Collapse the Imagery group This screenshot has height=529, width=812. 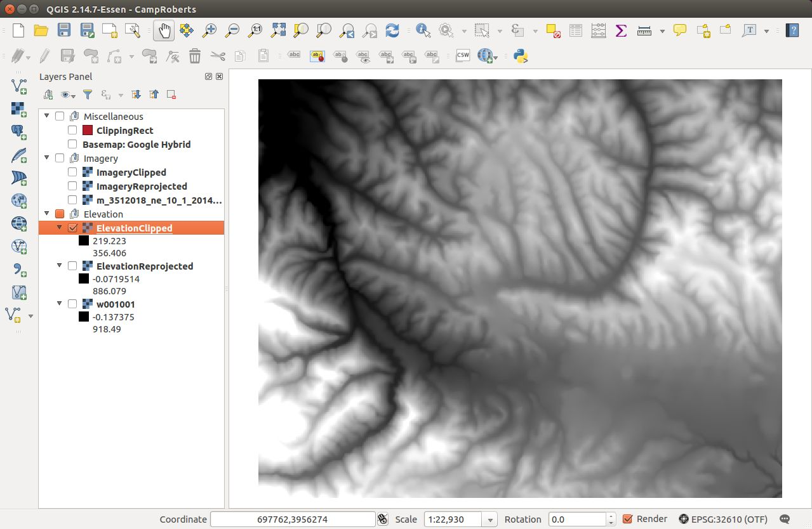click(x=46, y=158)
